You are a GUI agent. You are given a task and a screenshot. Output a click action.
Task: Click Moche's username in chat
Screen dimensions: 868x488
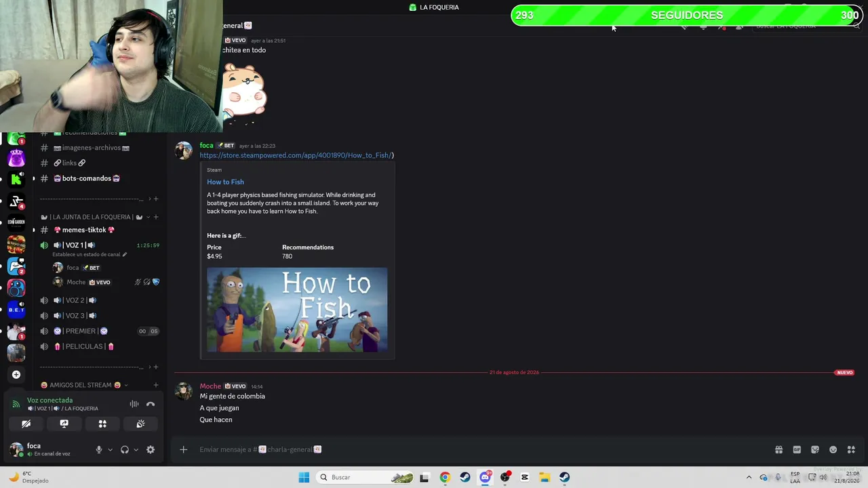point(210,386)
